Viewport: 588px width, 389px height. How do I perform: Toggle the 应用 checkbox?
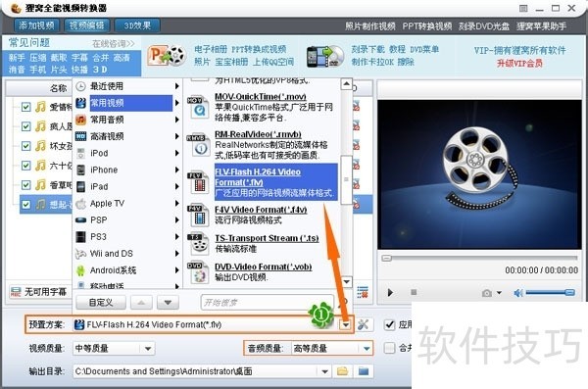click(x=390, y=325)
